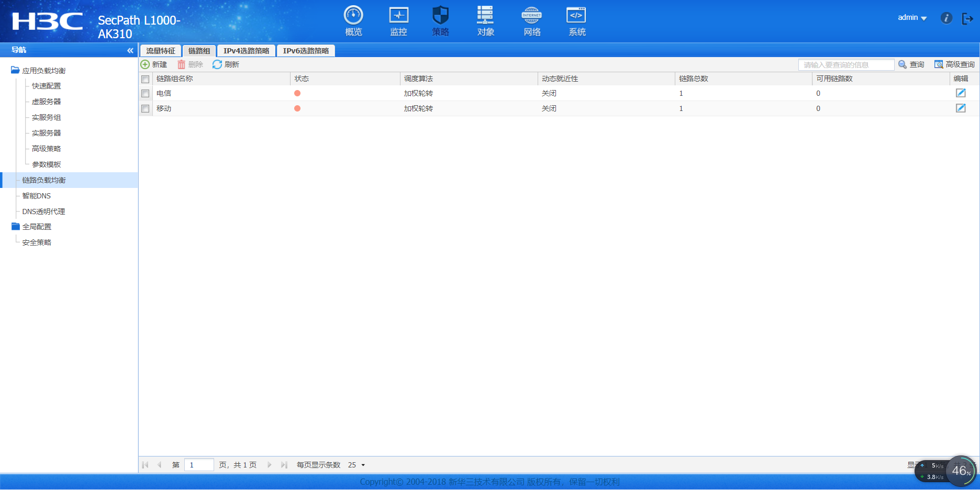Sort by 动态就近性 column header
980x490 pixels.
[x=606, y=79]
